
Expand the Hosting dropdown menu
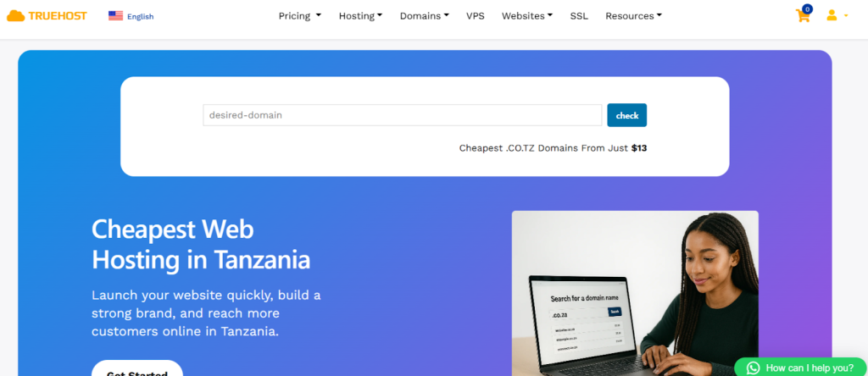pyautogui.click(x=360, y=16)
